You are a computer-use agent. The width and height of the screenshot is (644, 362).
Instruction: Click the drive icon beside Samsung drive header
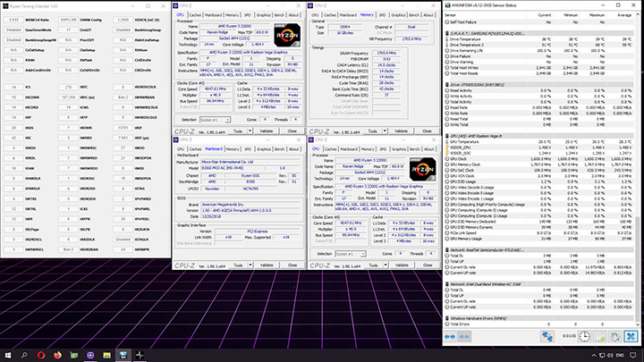pyautogui.click(x=447, y=34)
